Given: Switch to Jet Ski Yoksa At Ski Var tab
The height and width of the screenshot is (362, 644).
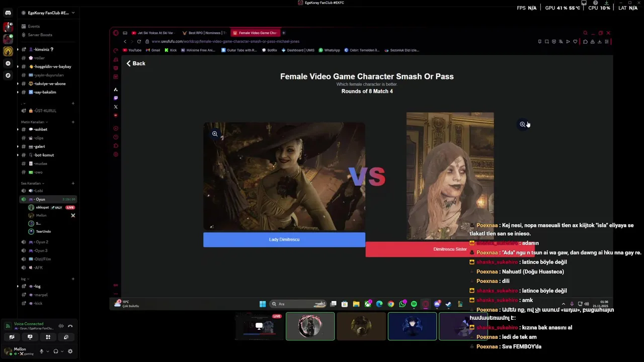Looking at the screenshot, I should pyautogui.click(x=153, y=33).
